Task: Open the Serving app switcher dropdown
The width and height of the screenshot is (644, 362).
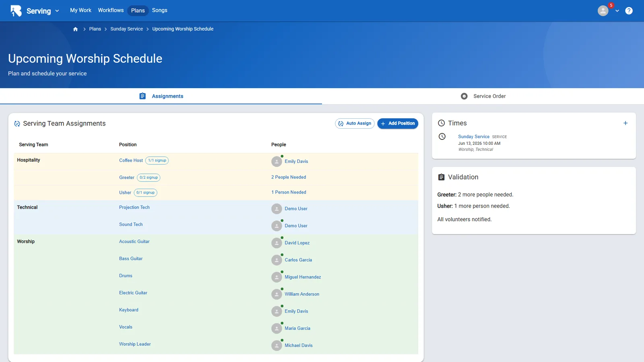Action: [57, 11]
